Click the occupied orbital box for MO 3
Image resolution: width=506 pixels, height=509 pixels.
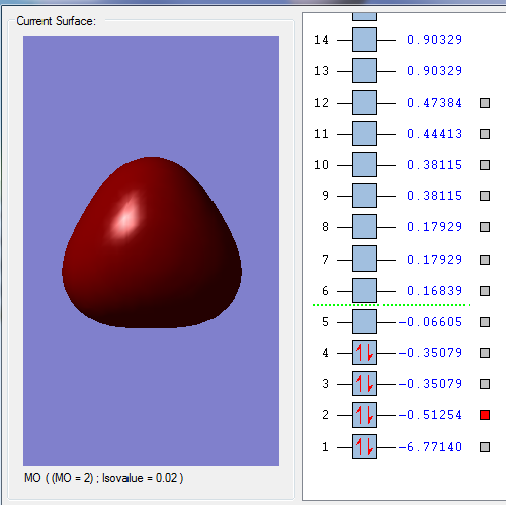pos(364,384)
